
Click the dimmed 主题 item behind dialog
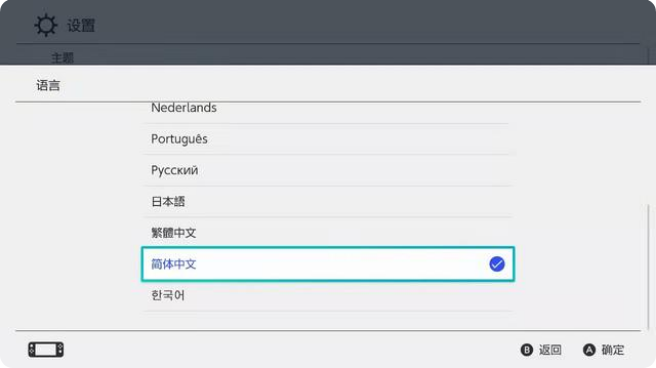[62, 58]
